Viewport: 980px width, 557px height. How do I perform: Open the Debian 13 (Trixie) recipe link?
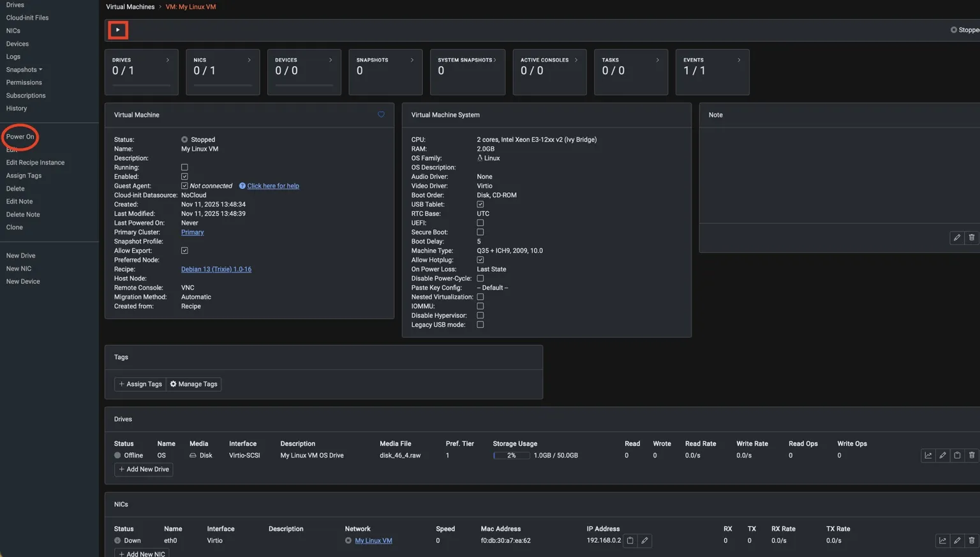tap(216, 269)
